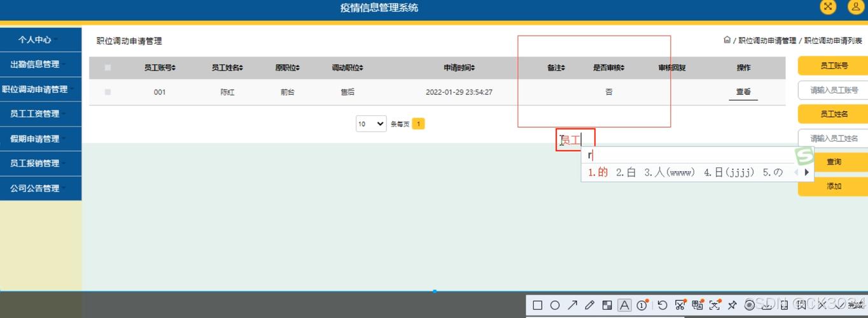Click the home icon in breadcrumb
Image resolution: width=868 pixels, height=318 pixels.
tap(727, 40)
